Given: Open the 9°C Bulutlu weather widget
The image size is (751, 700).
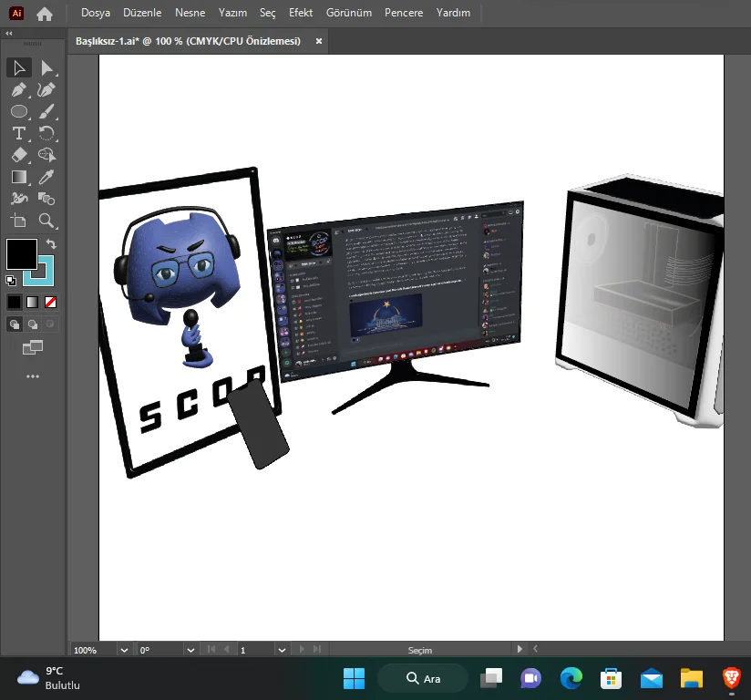Looking at the screenshot, I should pyautogui.click(x=48, y=678).
